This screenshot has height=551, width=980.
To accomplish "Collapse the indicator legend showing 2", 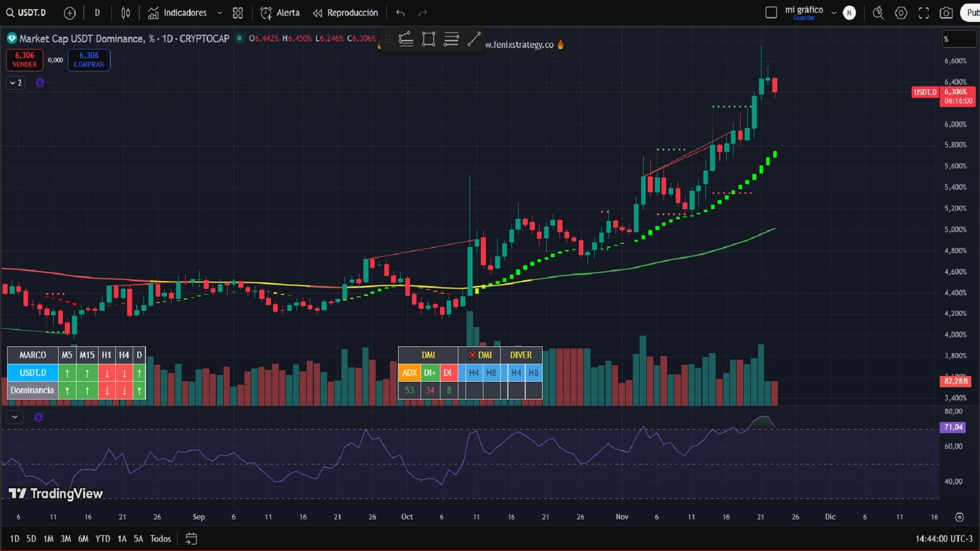I will [x=16, y=83].
